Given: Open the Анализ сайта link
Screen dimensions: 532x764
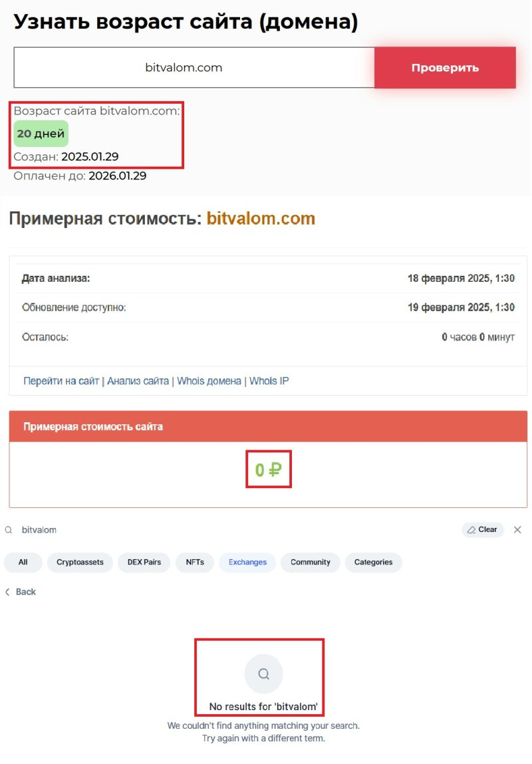Looking at the screenshot, I should tap(138, 381).
